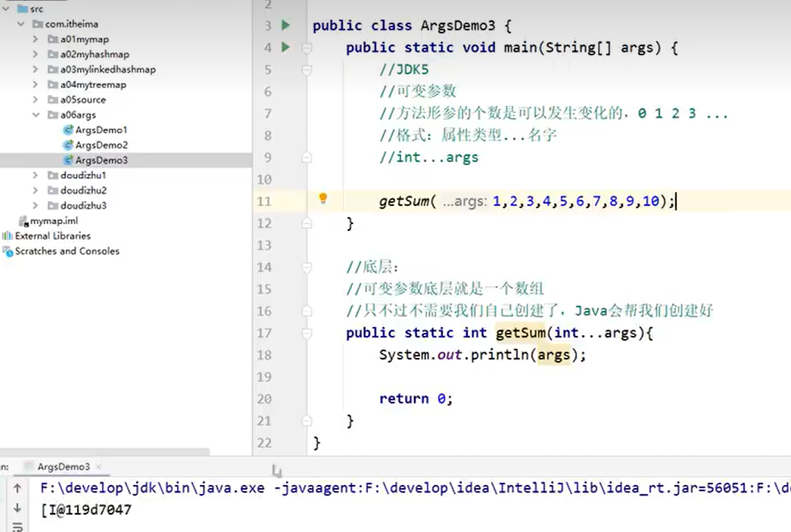Select the mymap.iml file
The image size is (791, 532).
[x=54, y=220]
